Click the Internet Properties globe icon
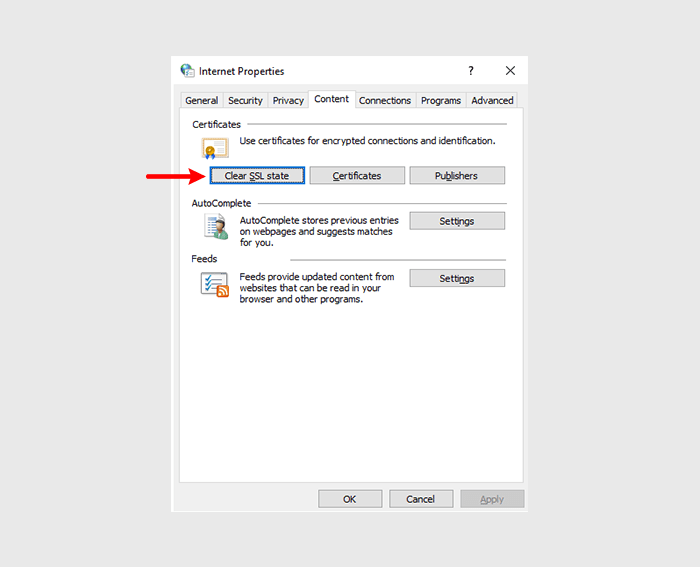Viewport: 700px width, 567px height. coord(187,71)
